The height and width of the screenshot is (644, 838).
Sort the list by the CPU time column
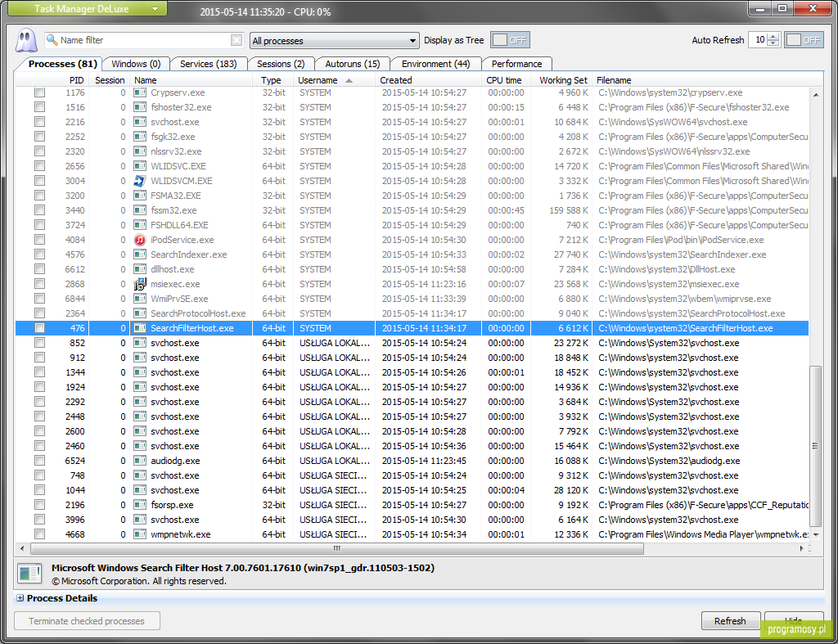504,80
